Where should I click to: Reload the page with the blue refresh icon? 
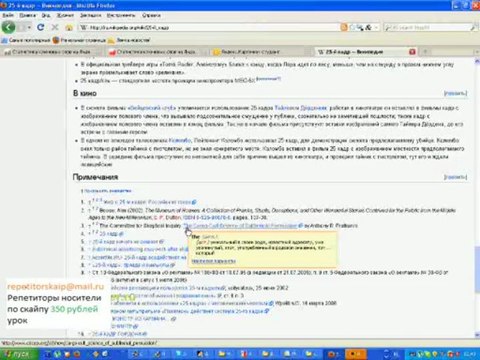click(x=40, y=27)
